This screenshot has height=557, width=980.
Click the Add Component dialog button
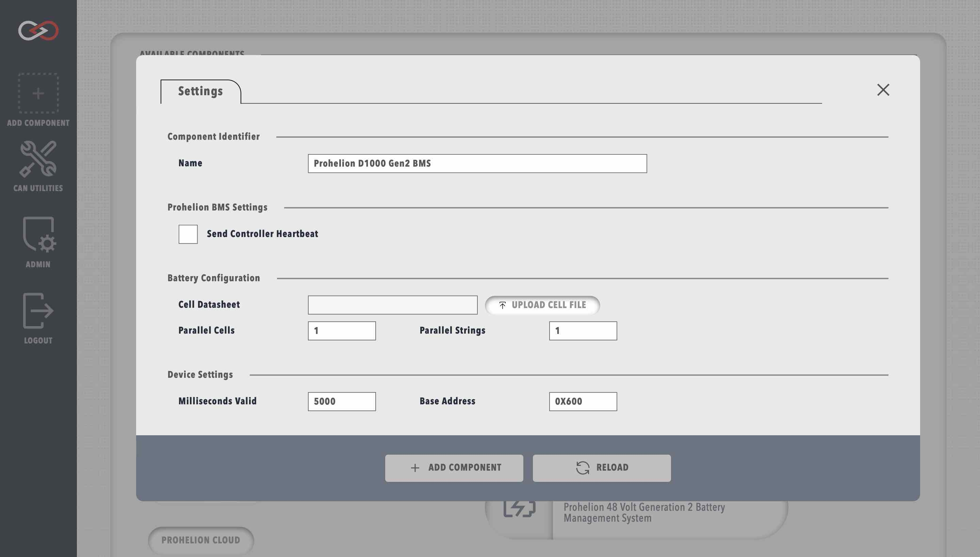point(454,468)
